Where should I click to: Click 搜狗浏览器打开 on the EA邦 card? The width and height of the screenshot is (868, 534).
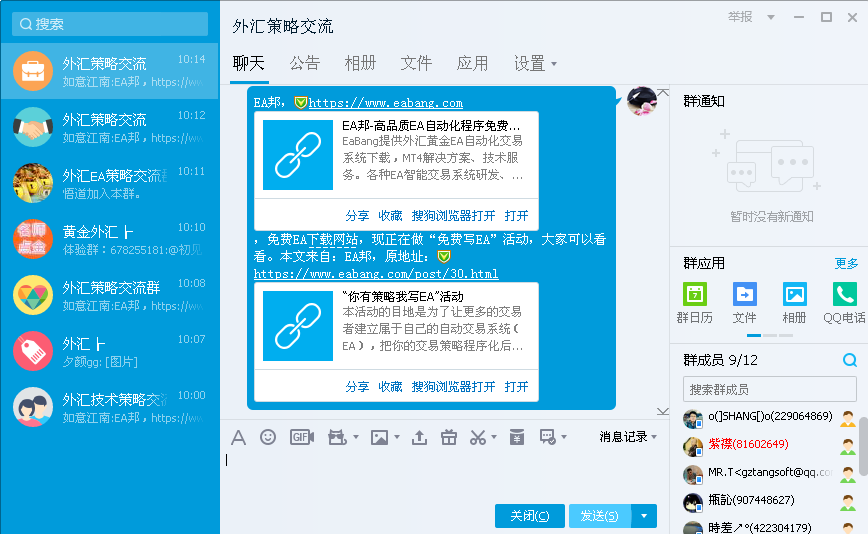[x=453, y=216]
